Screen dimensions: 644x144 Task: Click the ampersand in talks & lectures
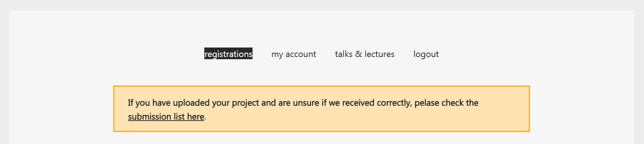point(359,54)
